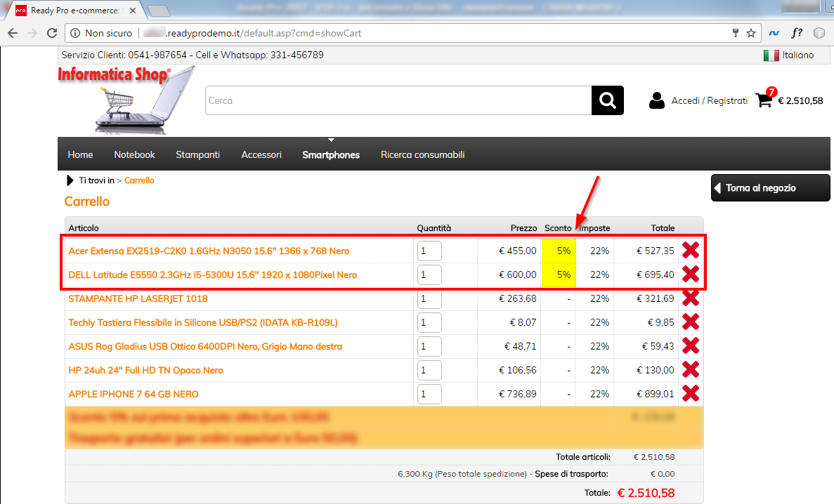Viewport: 834px width, 504px height.
Task: Click the Home menu item
Action: (x=80, y=154)
